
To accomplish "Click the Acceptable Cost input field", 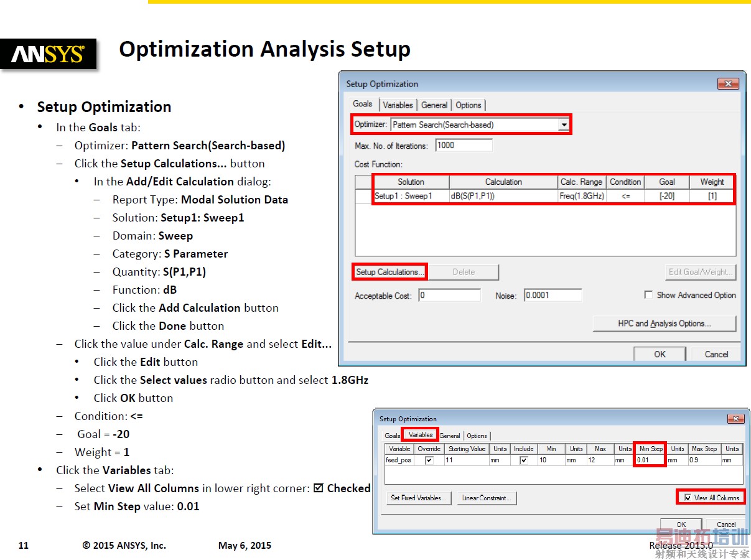I will [x=449, y=296].
